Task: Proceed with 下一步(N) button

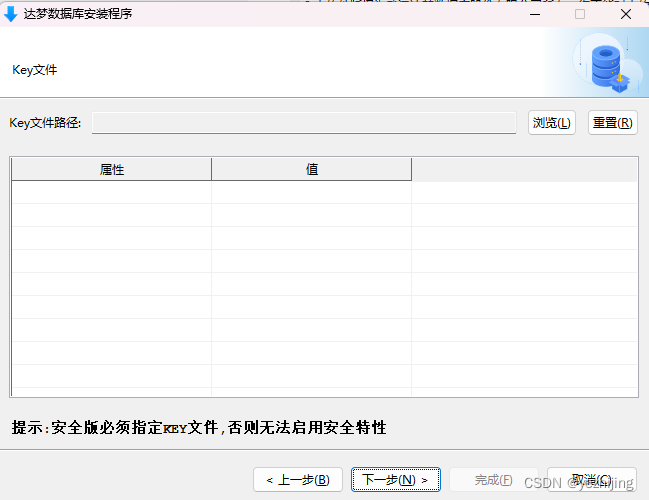Action: tap(396, 480)
